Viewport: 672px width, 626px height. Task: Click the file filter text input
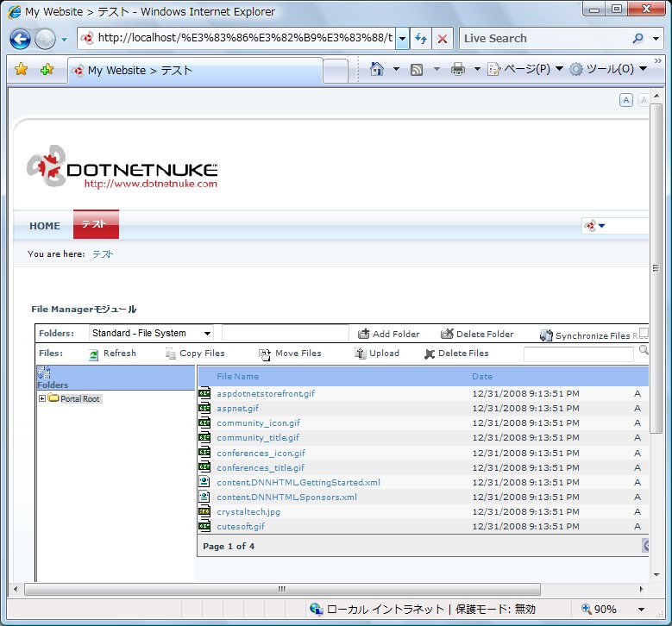(578, 354)
